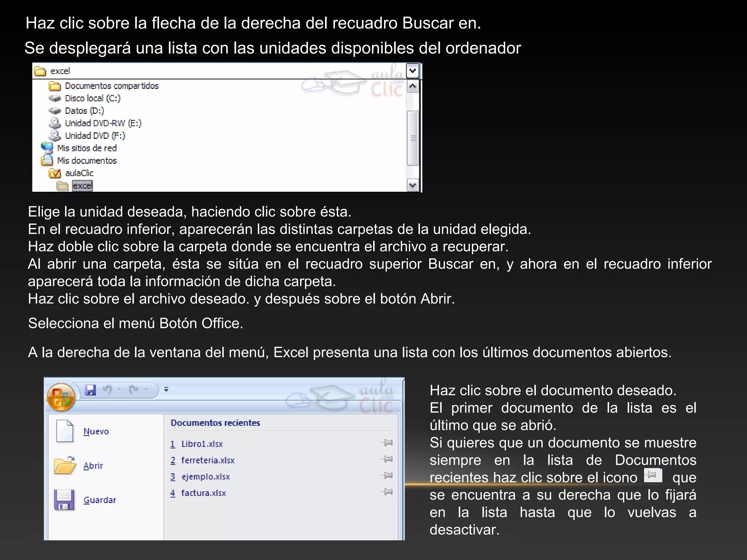747x560 pixels.
Task: Pin ejemplo.xlsx to recent list
Action: 387,475
